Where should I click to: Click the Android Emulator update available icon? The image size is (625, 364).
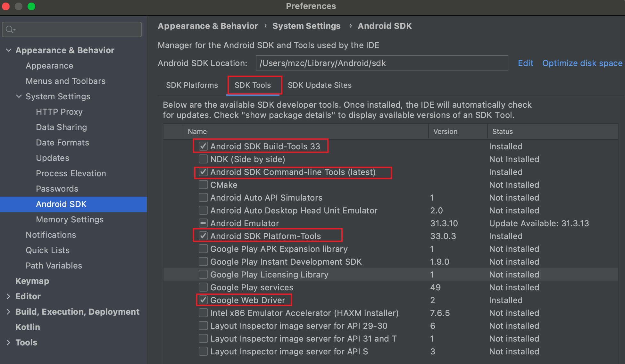coord(203,223)
